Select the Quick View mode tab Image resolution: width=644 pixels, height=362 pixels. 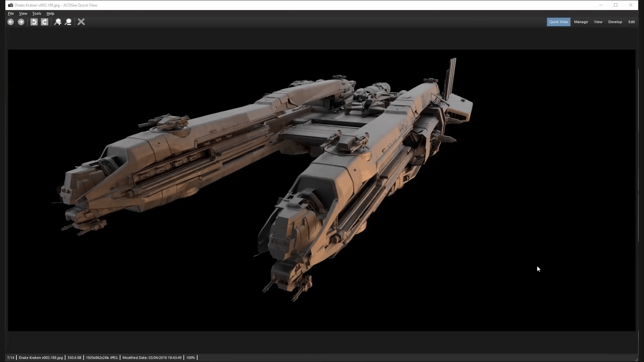click(558, 22)
